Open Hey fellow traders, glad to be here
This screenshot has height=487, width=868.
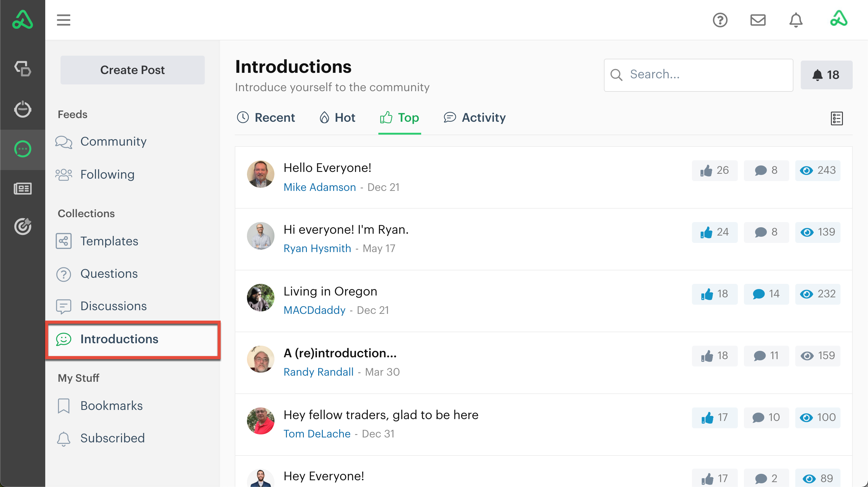pyautogui.click(x=381, y=415)
